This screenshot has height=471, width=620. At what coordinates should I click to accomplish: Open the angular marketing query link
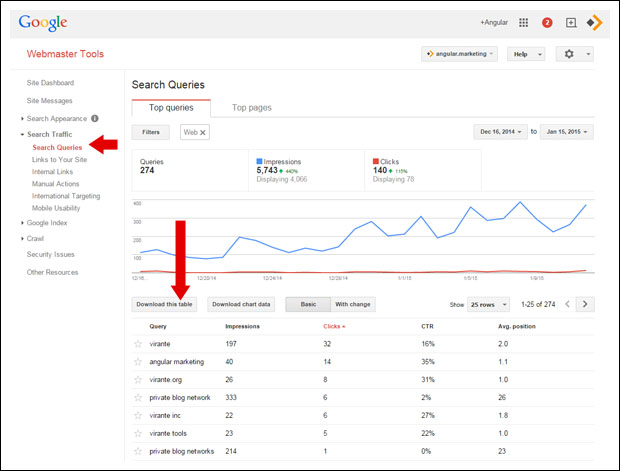(x=177, y=361)
